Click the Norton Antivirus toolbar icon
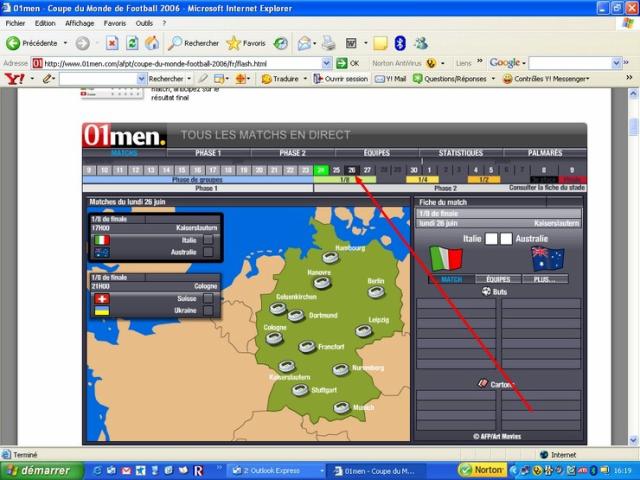This screenshot has width=640, height=480. (431, 63)
